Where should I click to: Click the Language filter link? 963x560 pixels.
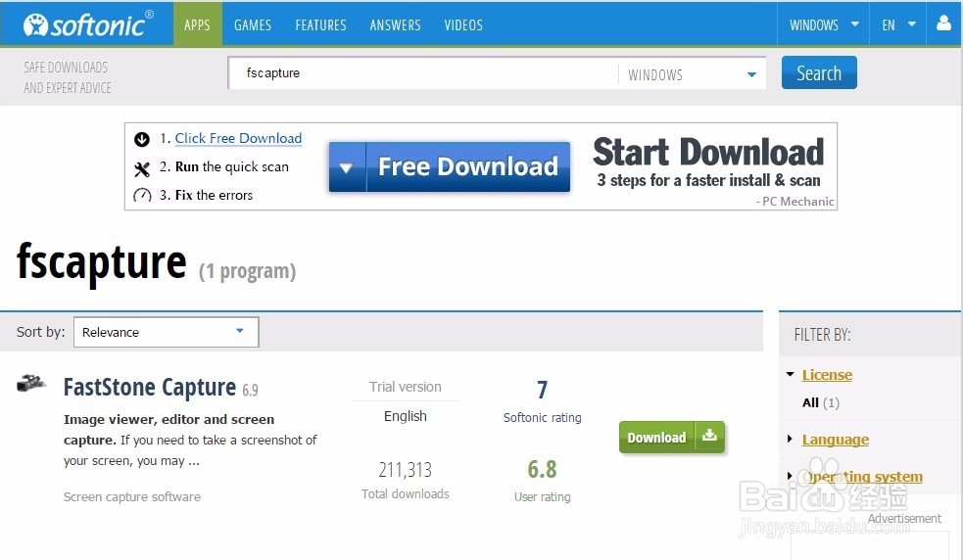tap(836, 440)
